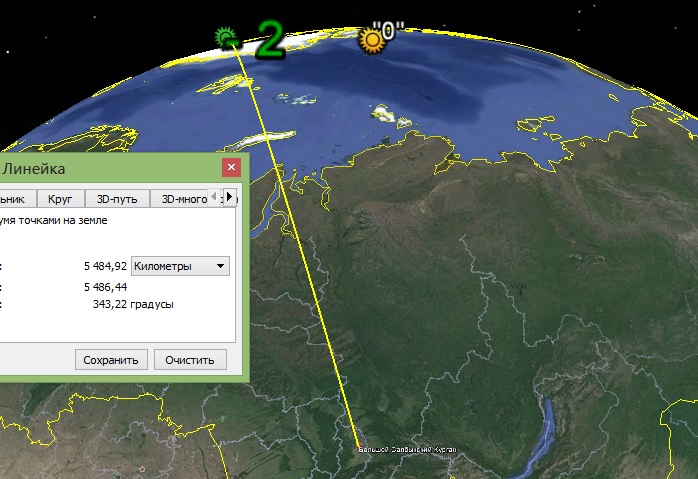Screen dimensions: 698x479
Task: Click Очистить to clear the ruler
Action: 190,360
